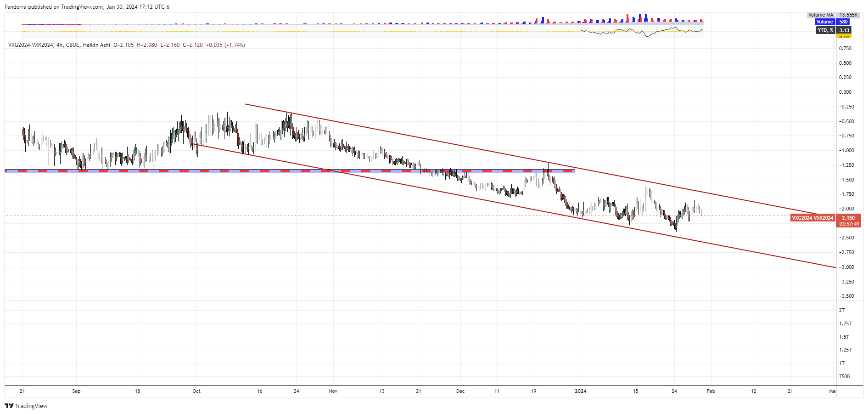868x414 pixels.
Task: Click the +0.035 (+1.74%) change value
Action: [x=225, y=45]
